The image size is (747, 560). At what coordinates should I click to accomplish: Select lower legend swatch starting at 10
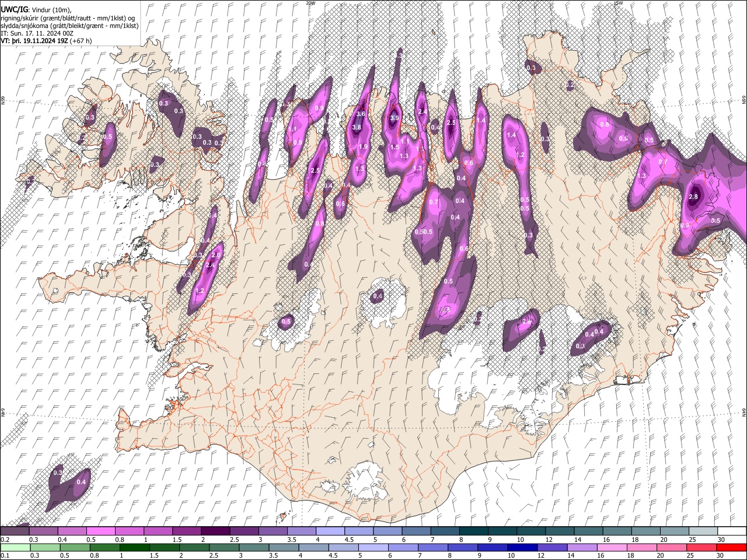(x=522, y=548)
